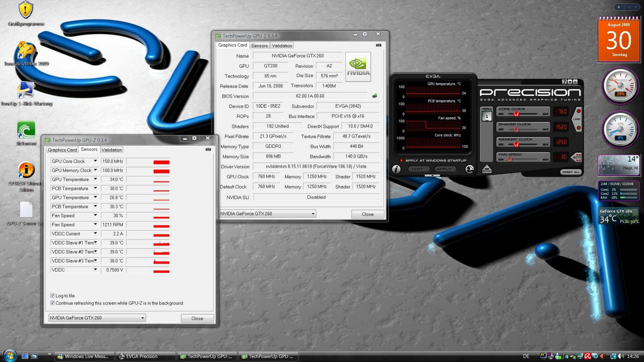This screenshot has width=644, height=362.
Task: Click the EVGA Precision taskbar button
Action: pos(146,356)
